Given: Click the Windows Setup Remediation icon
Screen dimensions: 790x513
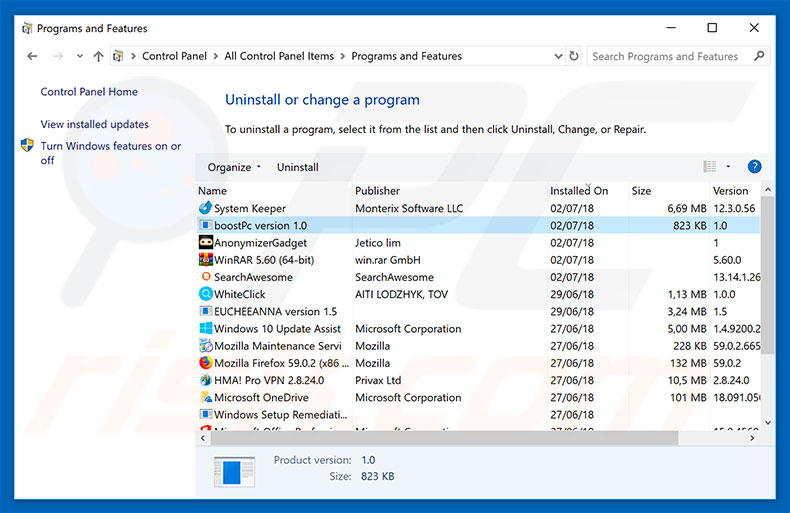Looking at the screenshot, I should coord(206,414).
